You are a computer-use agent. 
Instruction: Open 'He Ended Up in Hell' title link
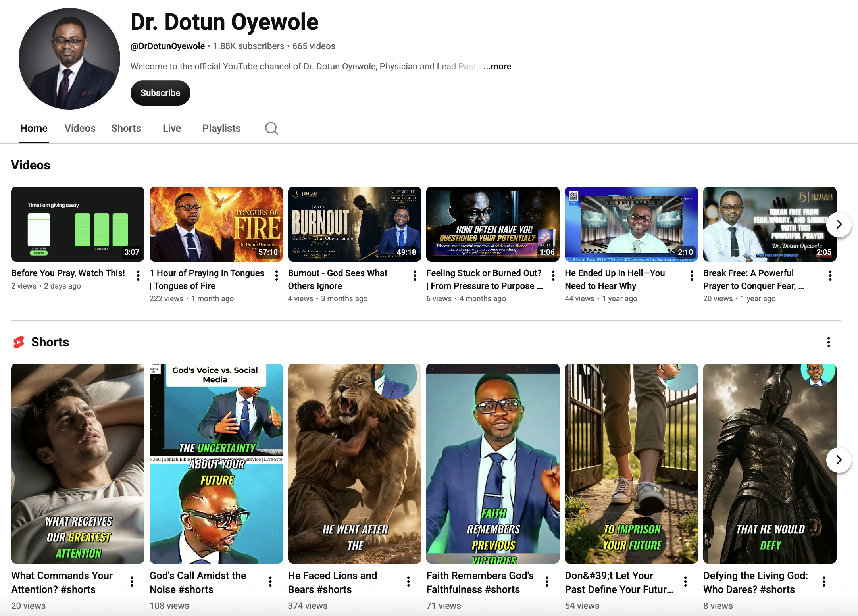[x=615, y=279]
